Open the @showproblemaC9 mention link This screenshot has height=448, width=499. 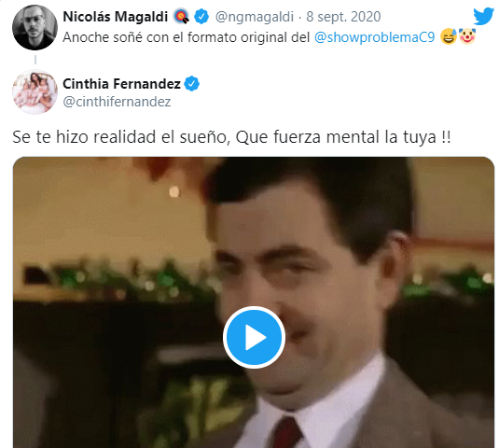(x=375, y=37)
